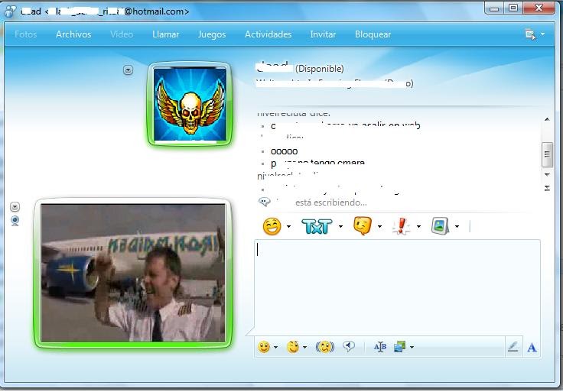Viewport: 563px width, 392px height.
Task: Click the winged skull contact display picture
Action: click(x=190, y=104)
